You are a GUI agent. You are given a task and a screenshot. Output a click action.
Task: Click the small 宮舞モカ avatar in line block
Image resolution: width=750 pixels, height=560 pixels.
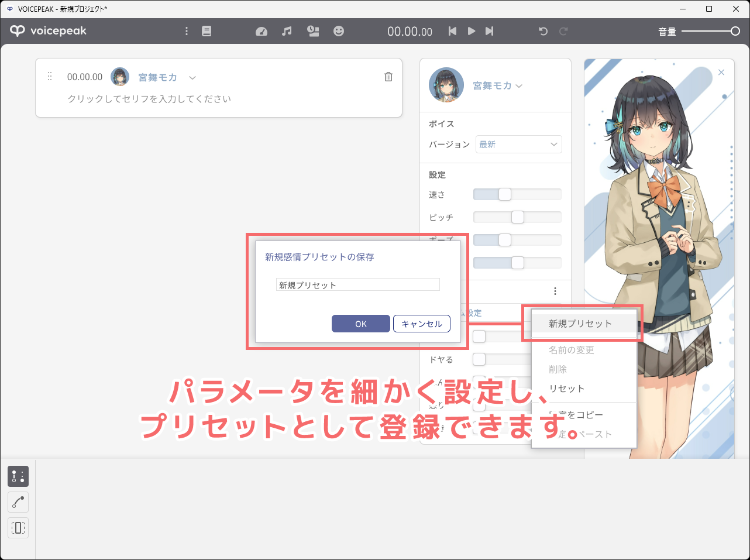[120, 77]
